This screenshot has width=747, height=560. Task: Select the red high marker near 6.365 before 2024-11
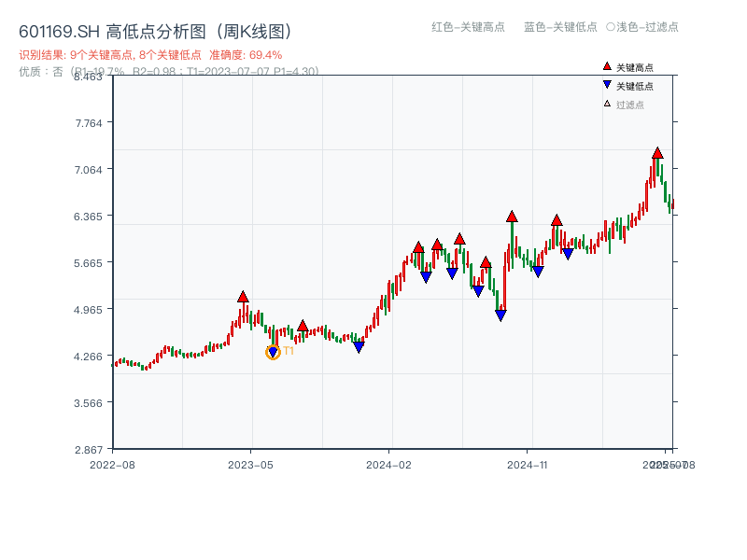[512, 217]
